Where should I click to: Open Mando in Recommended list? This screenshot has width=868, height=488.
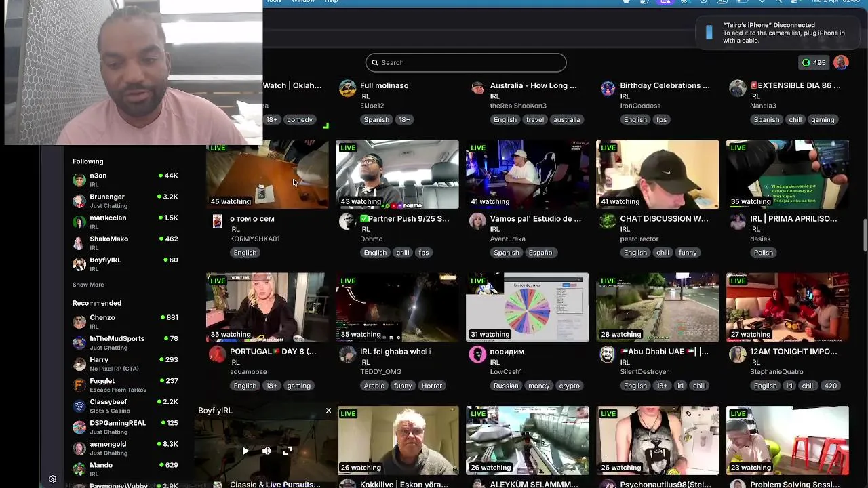pos(125,469)
